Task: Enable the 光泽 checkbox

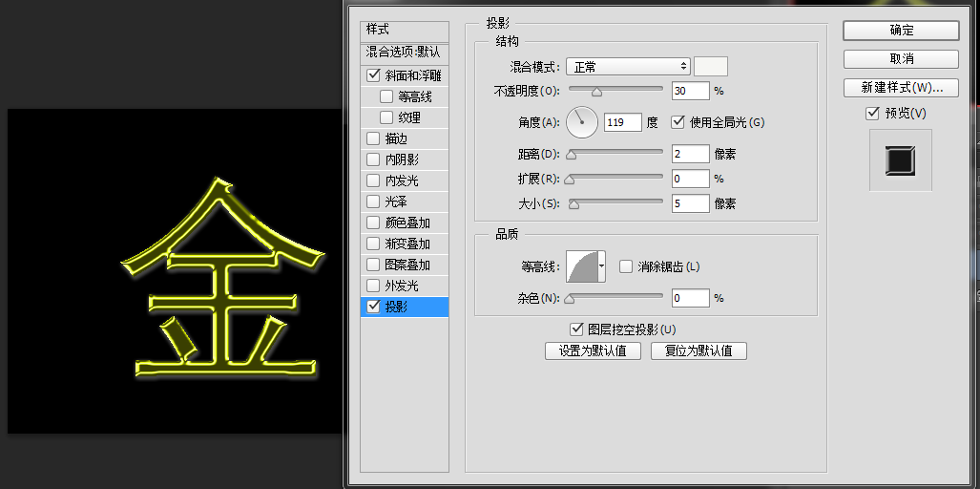Action: pyautogui.click(x=373, y=202)
